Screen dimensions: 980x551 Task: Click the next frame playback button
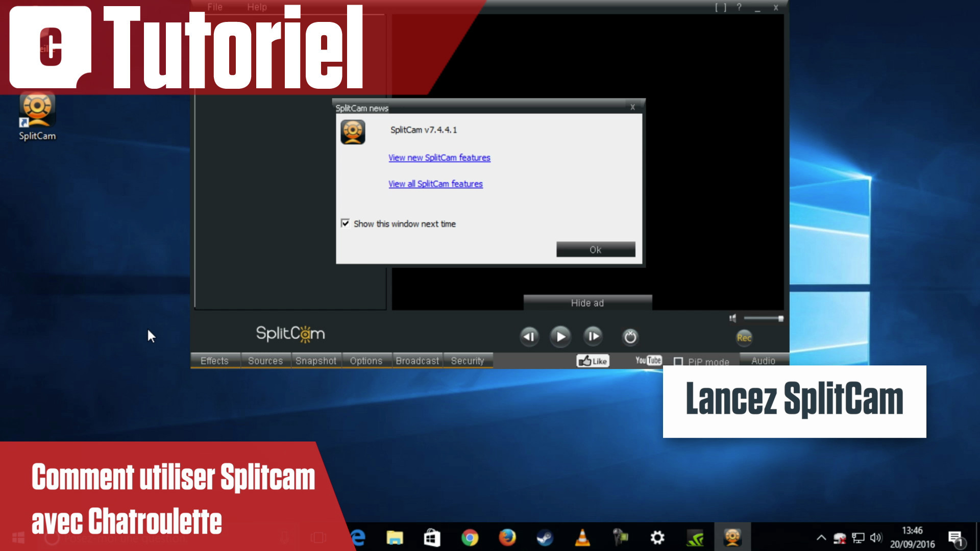(593, 336)
